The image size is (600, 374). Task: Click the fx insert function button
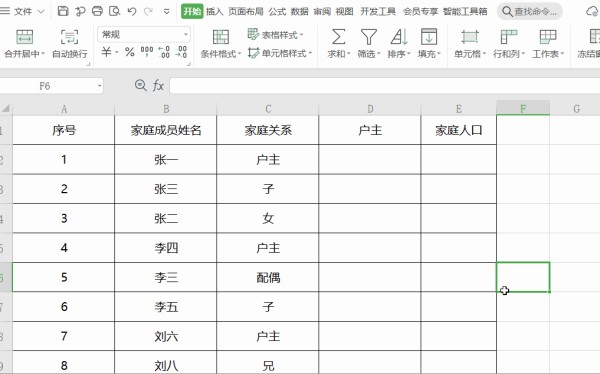pyautogui.click(x=158, y=85)
